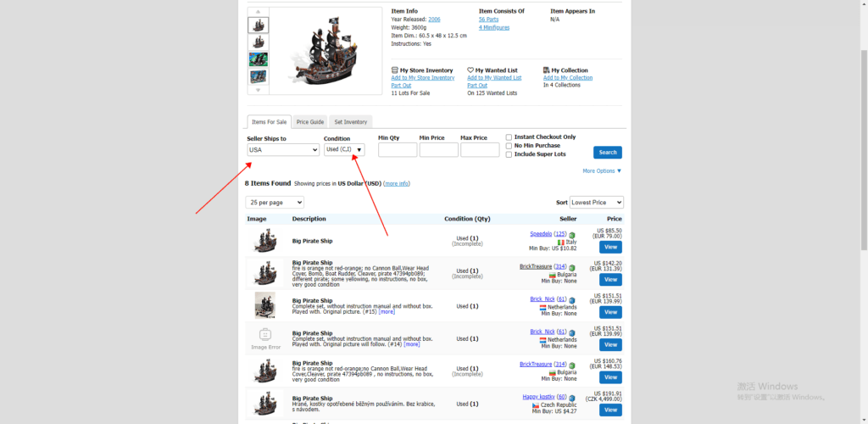Click the badge icon next to Happy kostky

572,398
